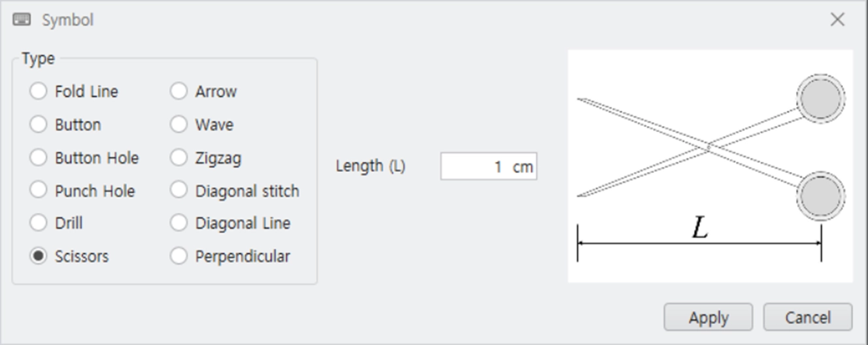Screen dimensions: 868x345
Task: Click the Length (L) input field
Action: click(x=488, y=167)
